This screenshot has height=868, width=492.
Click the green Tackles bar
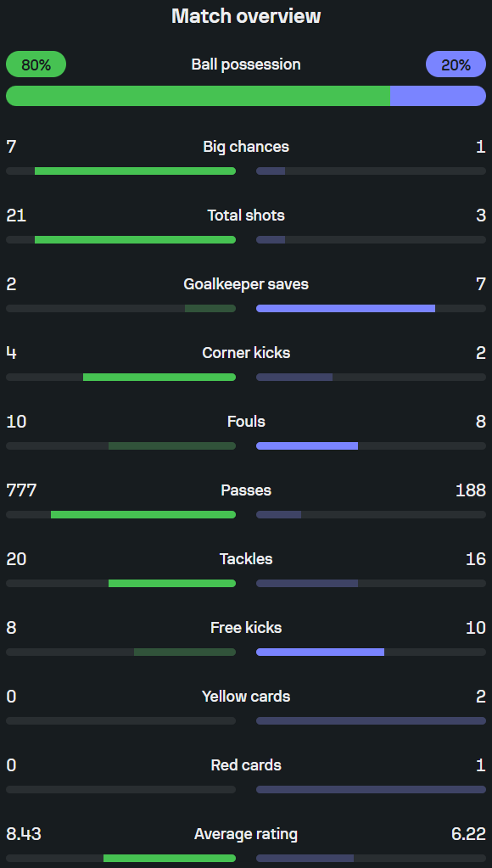coord(172,583)
